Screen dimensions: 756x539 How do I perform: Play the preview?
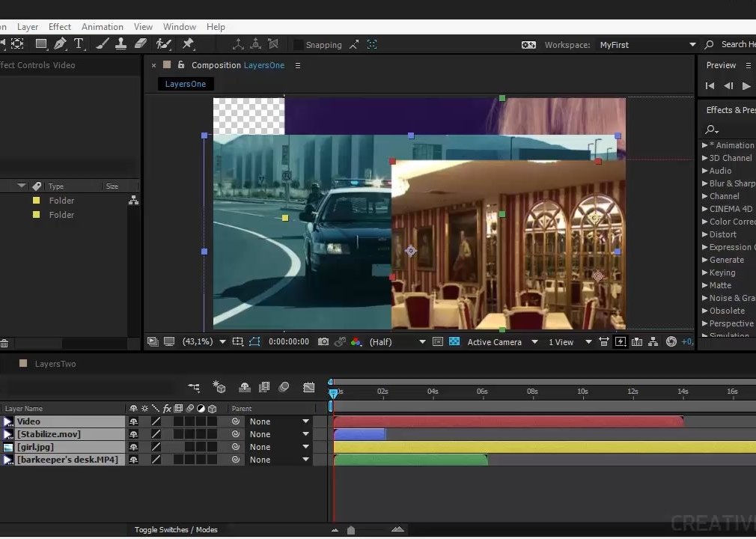tap(746, 86)
